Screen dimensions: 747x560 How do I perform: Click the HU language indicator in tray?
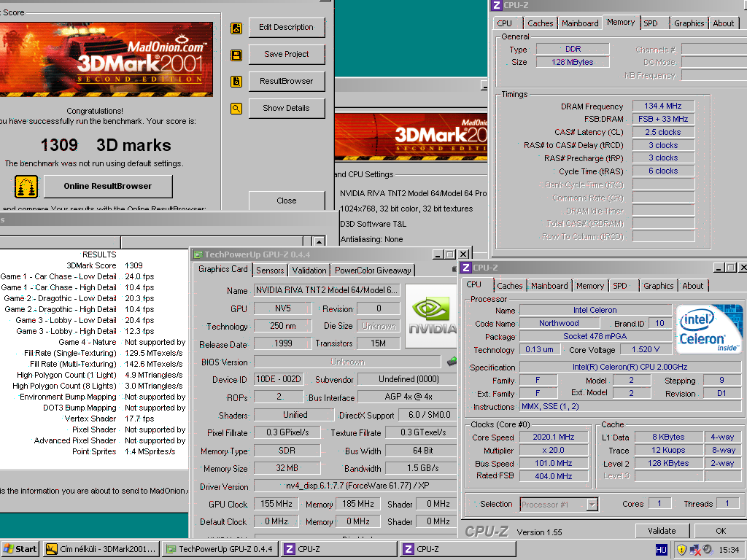pos(661,550)
